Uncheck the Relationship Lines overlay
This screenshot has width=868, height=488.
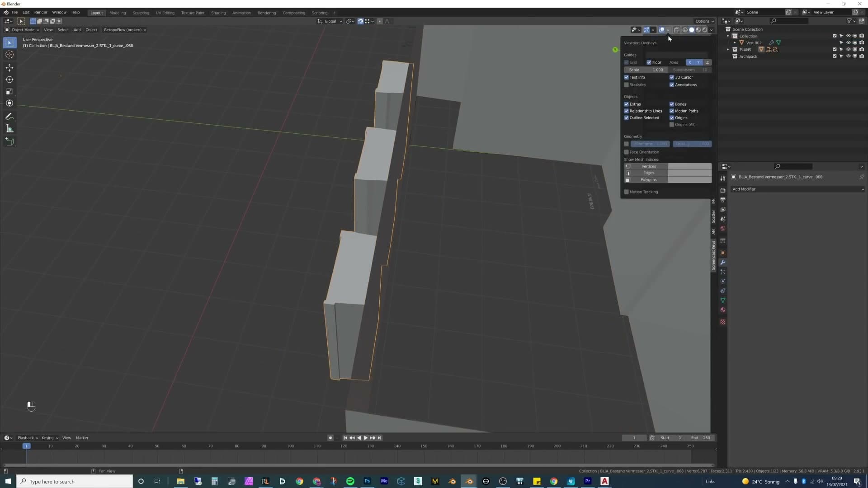coord(626,111)
